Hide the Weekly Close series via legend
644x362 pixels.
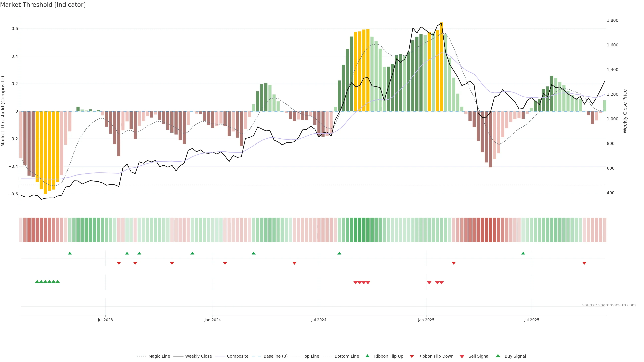coord(198,356)
